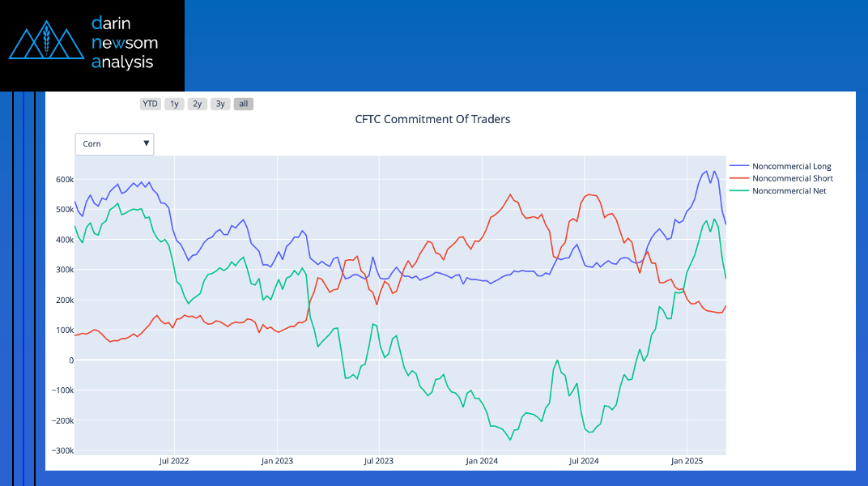The height and width of the screenshot is (486, 868).
Task: Toggle Noncommercial Net legend entry
Action: 789,190
